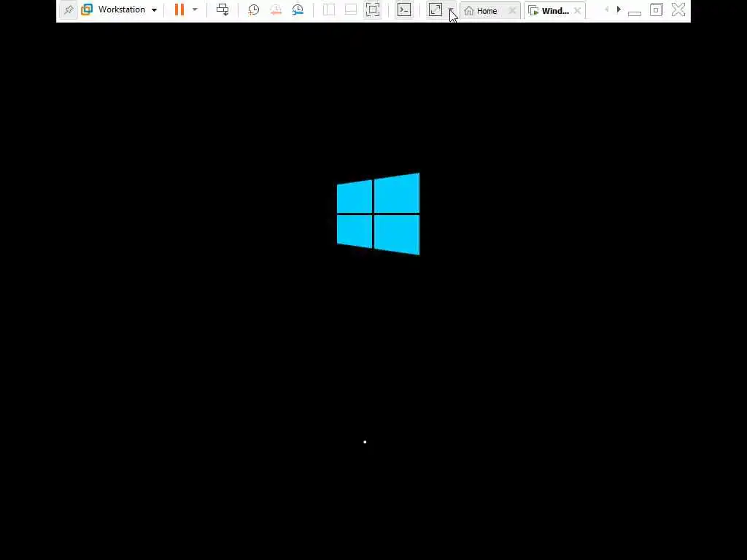Open the console view icon
747x560 pixels.
pyautogui.click(x=404, y=9)
